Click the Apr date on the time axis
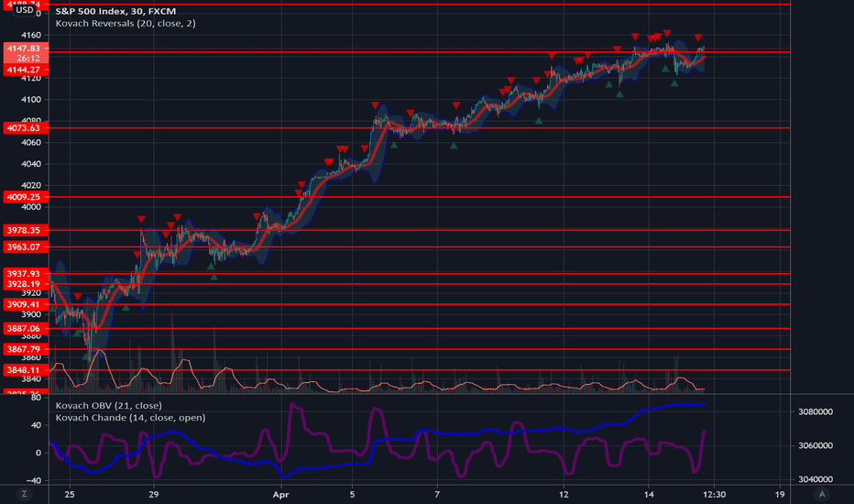The height and width of the screenshot is (504, 854). point(280,495)
